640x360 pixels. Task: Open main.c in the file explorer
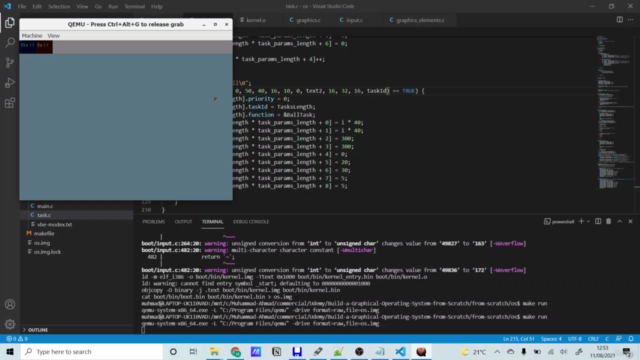pyautogui.click(x=44, y=206)
